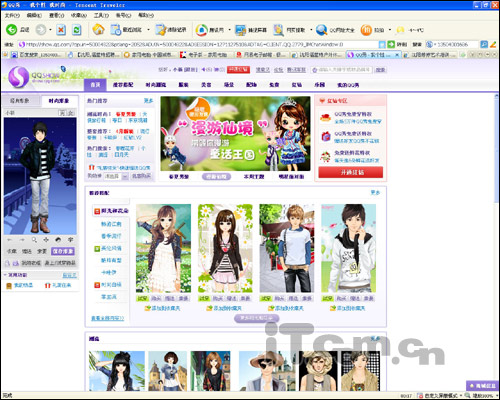
Task: Click the green plus new-tab button
Action: [x=463, y=55]
